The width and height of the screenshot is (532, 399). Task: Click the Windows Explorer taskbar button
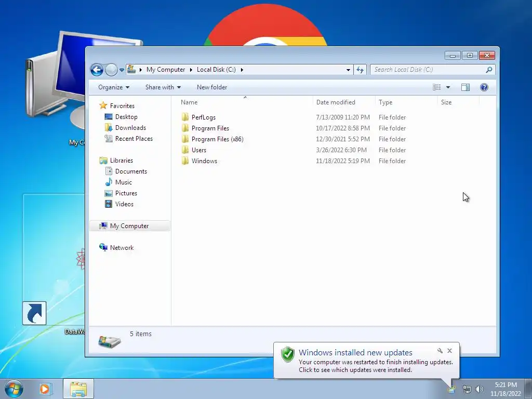point(78,389)
